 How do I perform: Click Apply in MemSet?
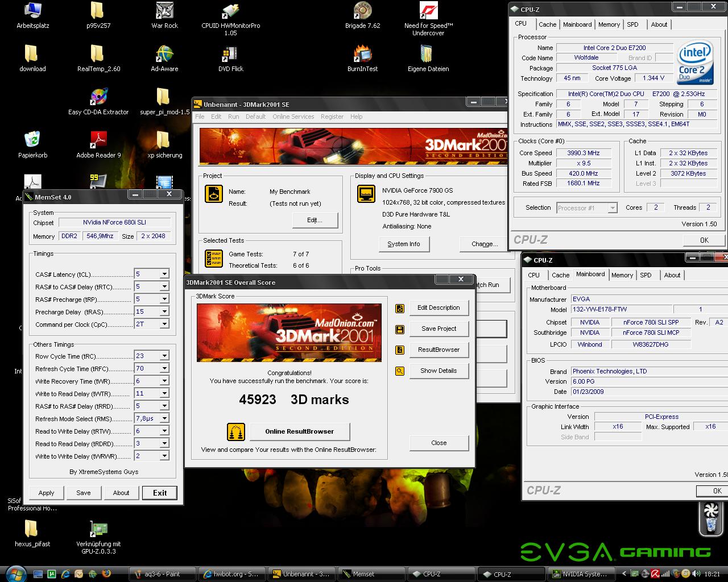[x=46, y=493]
